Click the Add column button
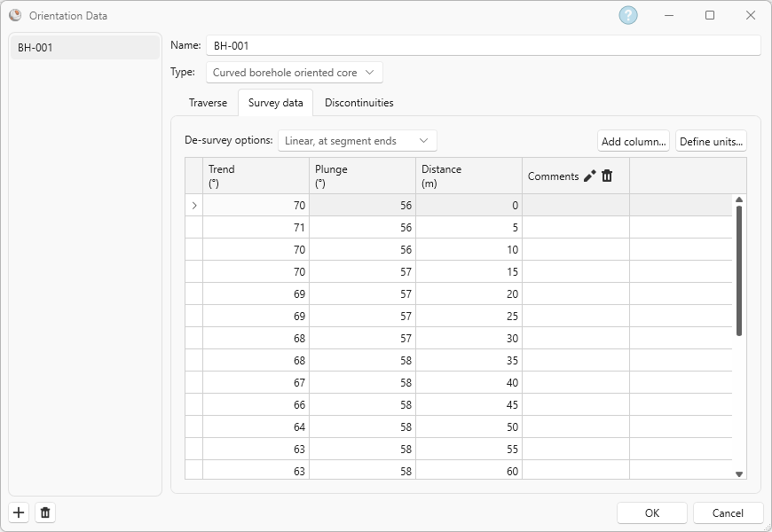This screenshot has width=772, height=532. (633, 140)
